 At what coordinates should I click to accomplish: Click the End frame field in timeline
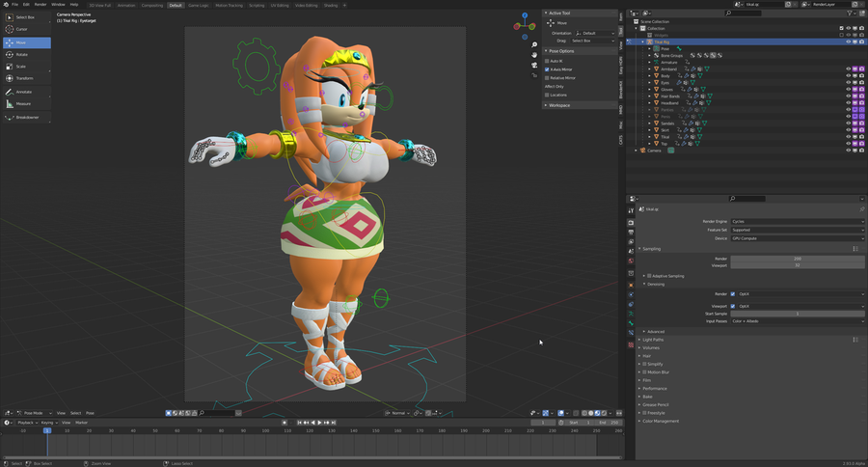609,423
